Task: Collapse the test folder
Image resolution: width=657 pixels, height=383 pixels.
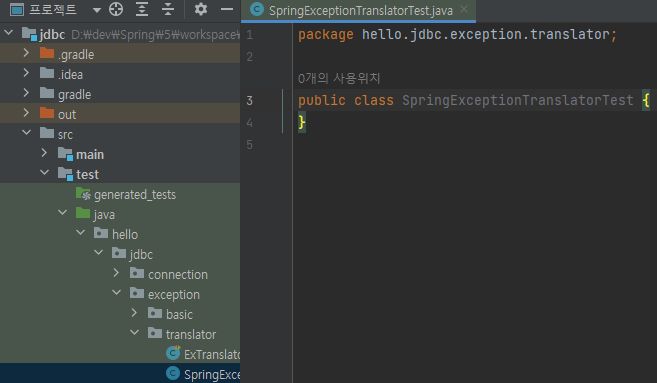Action: click(44, 173)
